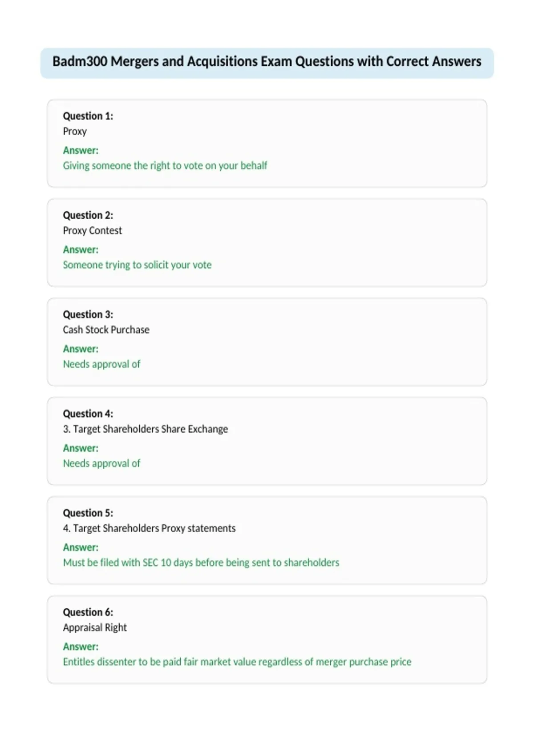Screen dimensions: 534x756
Task: Click the Cash Stock Purchase term
Action: pos(106,330)
